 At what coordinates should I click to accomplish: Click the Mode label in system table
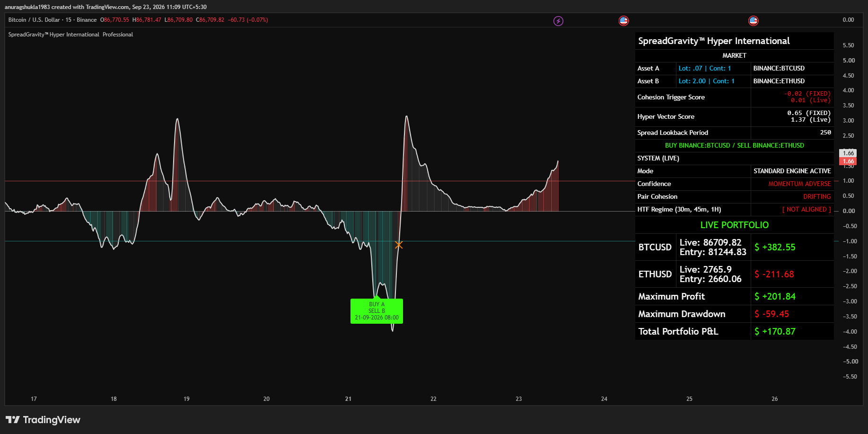point(645,171)
